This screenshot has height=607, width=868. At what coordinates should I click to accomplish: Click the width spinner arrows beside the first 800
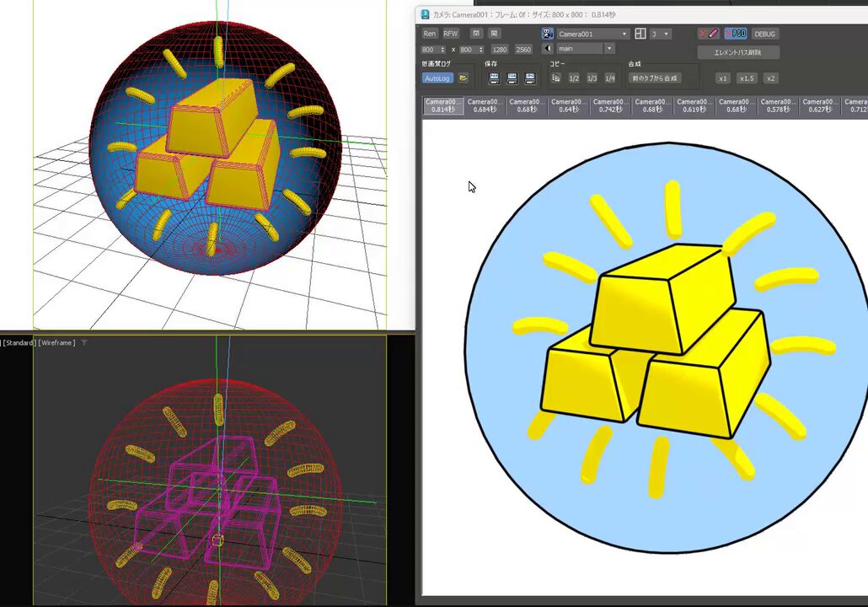coord(443,50)
